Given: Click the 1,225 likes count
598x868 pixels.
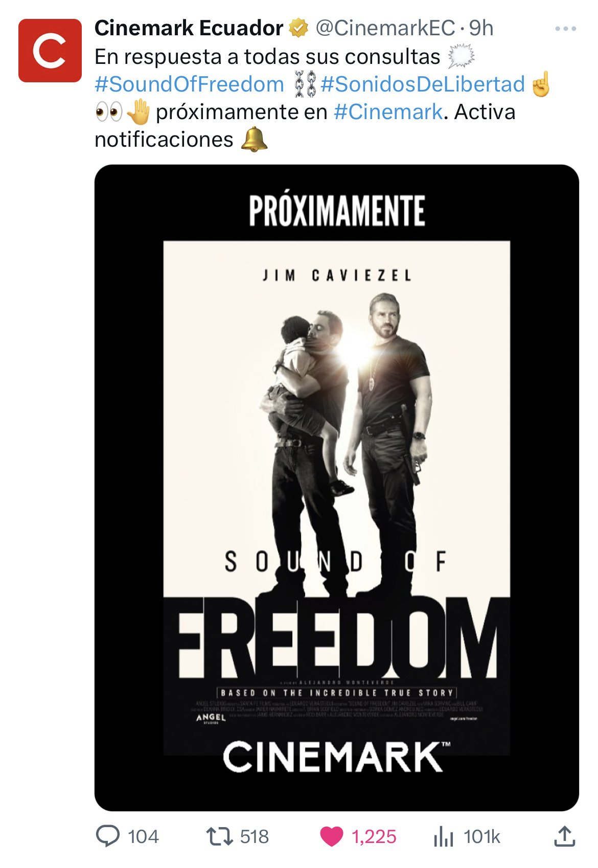Looking at the screenshot, I should click(374, 837).
